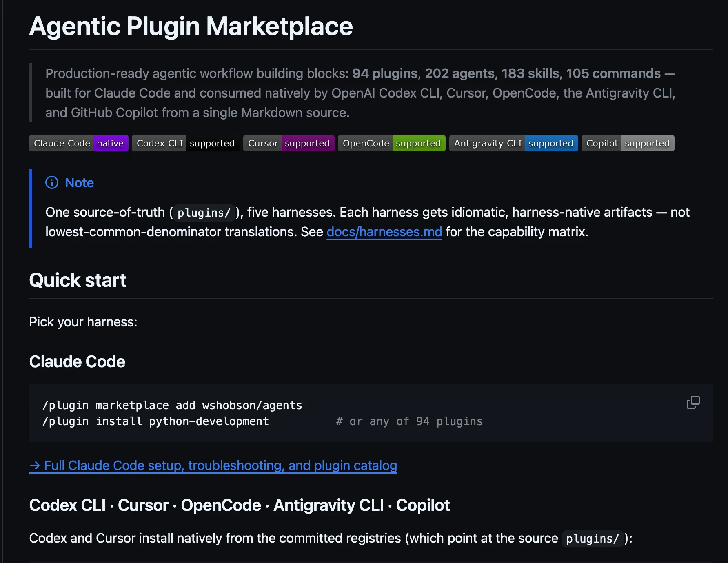Click the '183 skills' bold text

coord(530,73)
